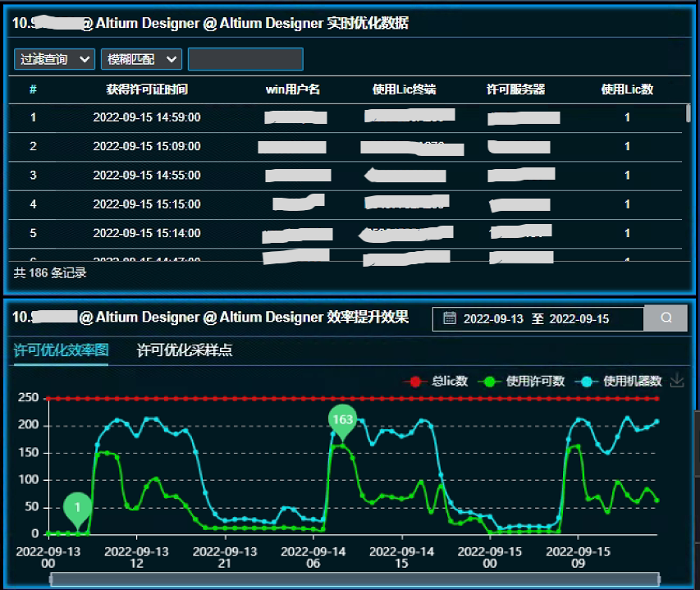Click the 163 peak marker on chart
The image size is (700, 590).
point(342,421)
